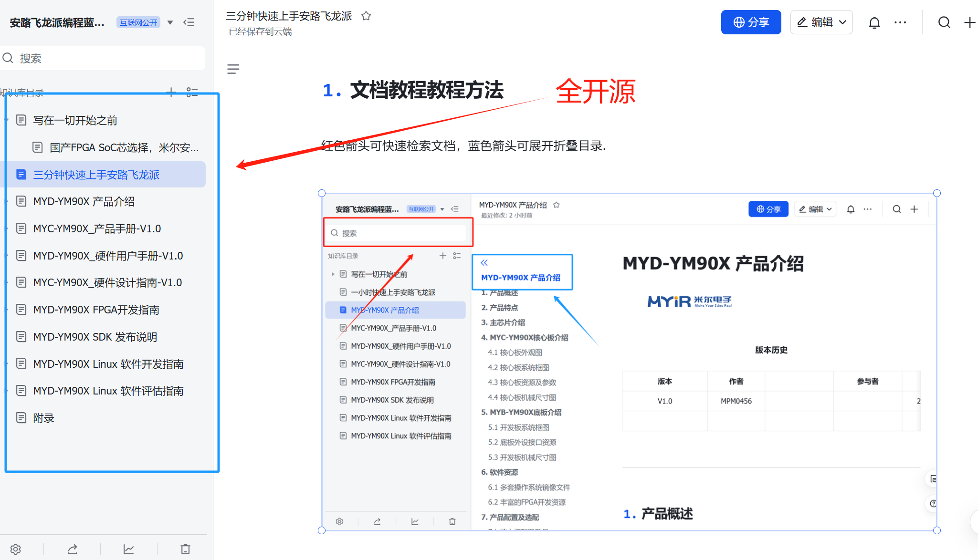This screenshot has height=560, width=978.
Task: Add a new document in 知识库目录
Action: coord(170,92)
